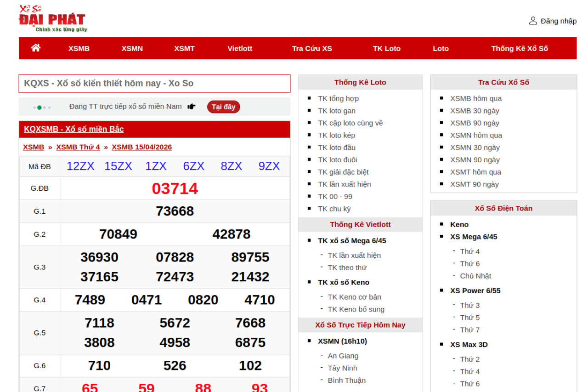Follow the XSMB Thứ 4 breadcrumb link
The image size is (588, 392).
click(x=78, y=147)
